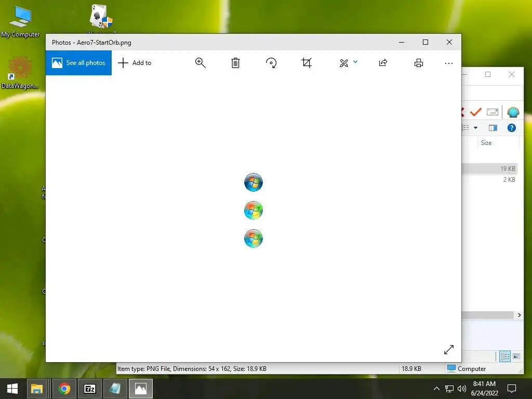Viewport: 532px width, 399px height.
Task: Maximize the background Explorer window
Action: 488,74
